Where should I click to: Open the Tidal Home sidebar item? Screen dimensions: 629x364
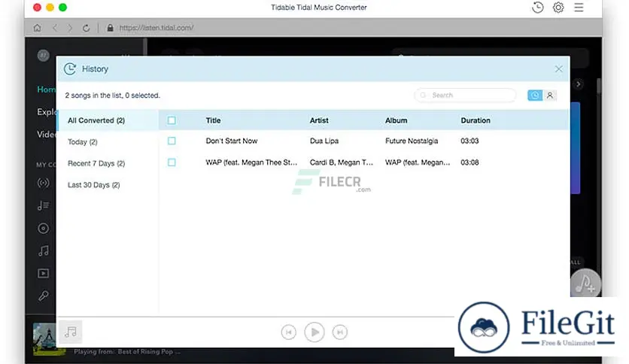(x=47, y=89)
